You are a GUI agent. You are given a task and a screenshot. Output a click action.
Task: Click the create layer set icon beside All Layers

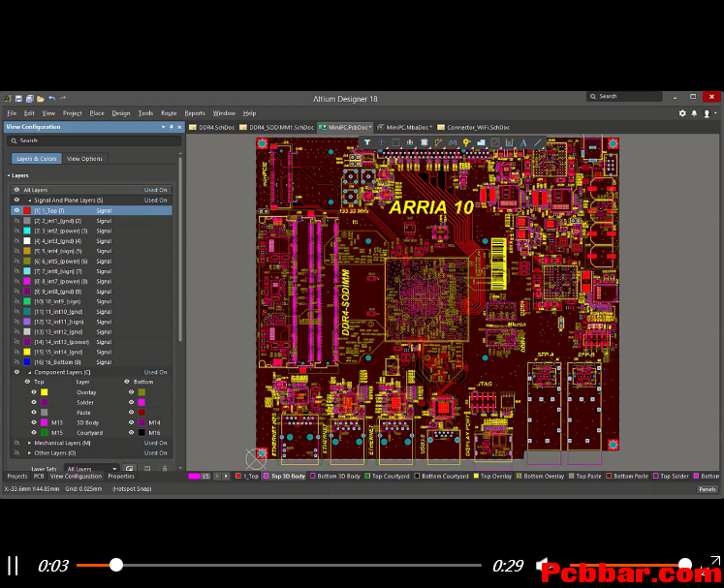130,468
